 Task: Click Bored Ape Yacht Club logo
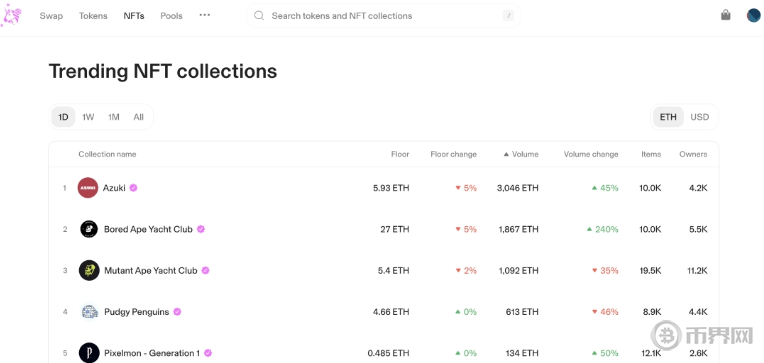pyautogui.click(x=89, y=229)
